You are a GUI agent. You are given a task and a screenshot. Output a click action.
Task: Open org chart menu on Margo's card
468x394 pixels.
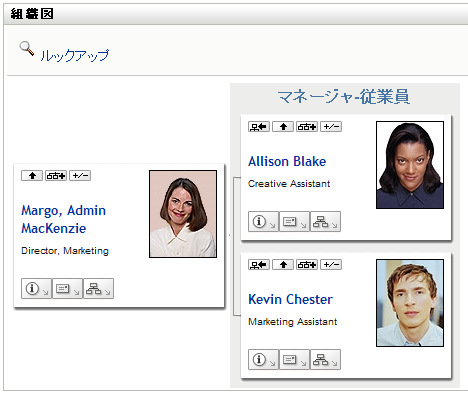click(x=98, y=289)
